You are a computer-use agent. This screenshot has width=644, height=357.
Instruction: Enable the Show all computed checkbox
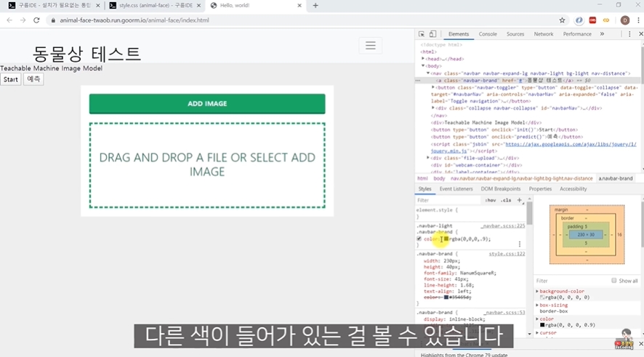(613, 281)
